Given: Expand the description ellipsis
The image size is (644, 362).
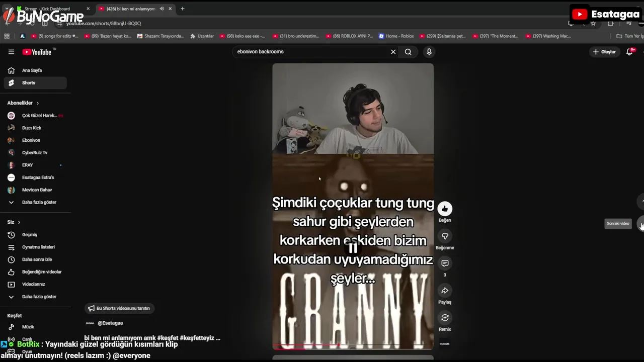Looking at the screenshot, I should [x=218, y=338].
